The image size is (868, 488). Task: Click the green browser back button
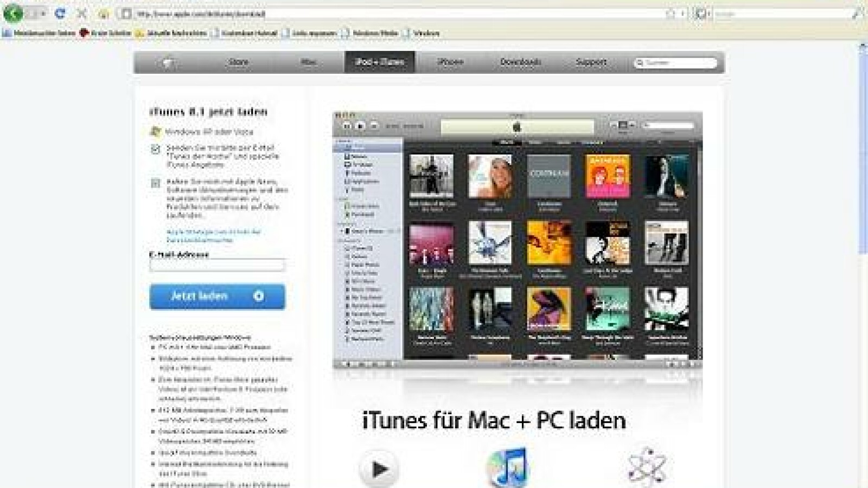tap(12, 13)
